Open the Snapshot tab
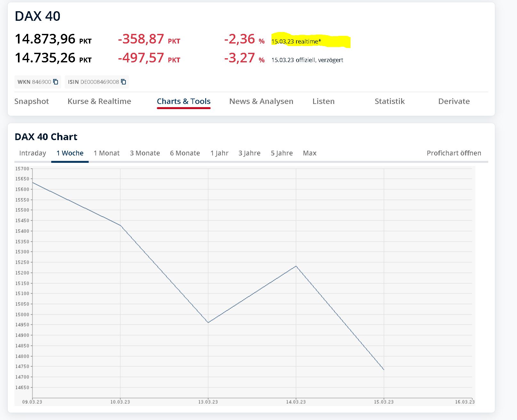Viewport: 517px width, 420px height. tap(32, 101)
